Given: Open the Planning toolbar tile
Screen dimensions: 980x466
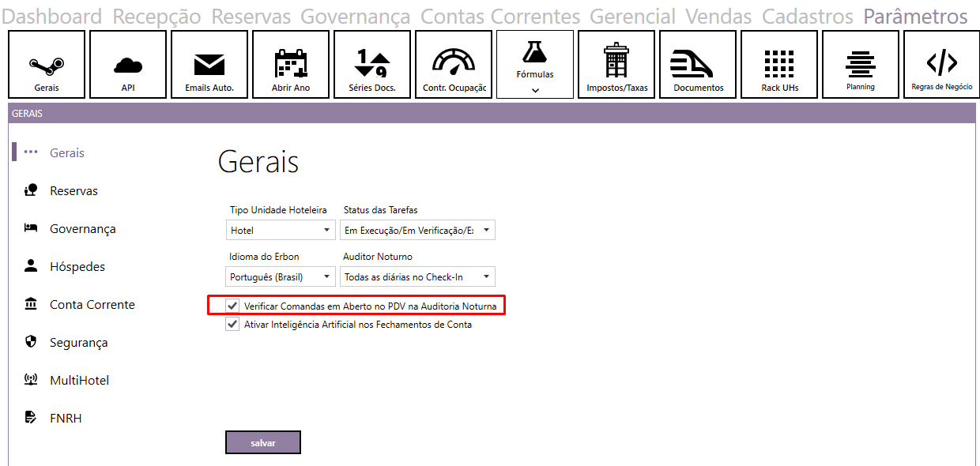Looking at the screenshot, I should tap(860, 64).
